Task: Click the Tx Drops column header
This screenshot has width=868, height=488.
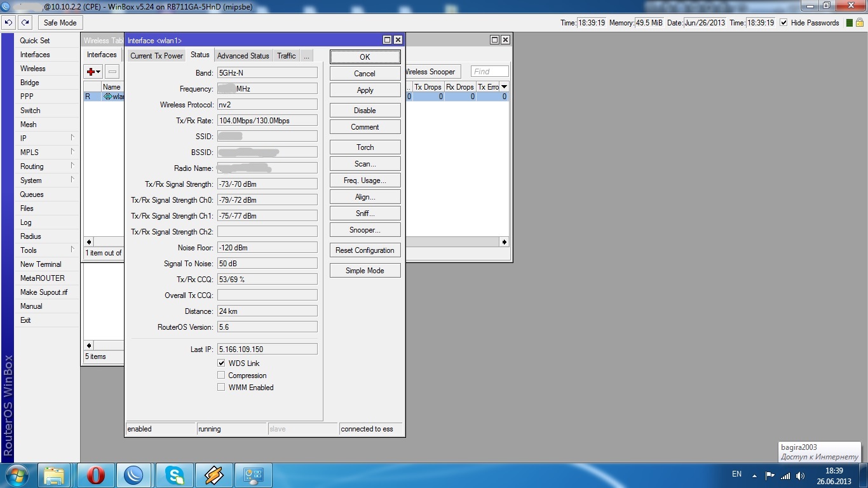Action: (428, 86)
